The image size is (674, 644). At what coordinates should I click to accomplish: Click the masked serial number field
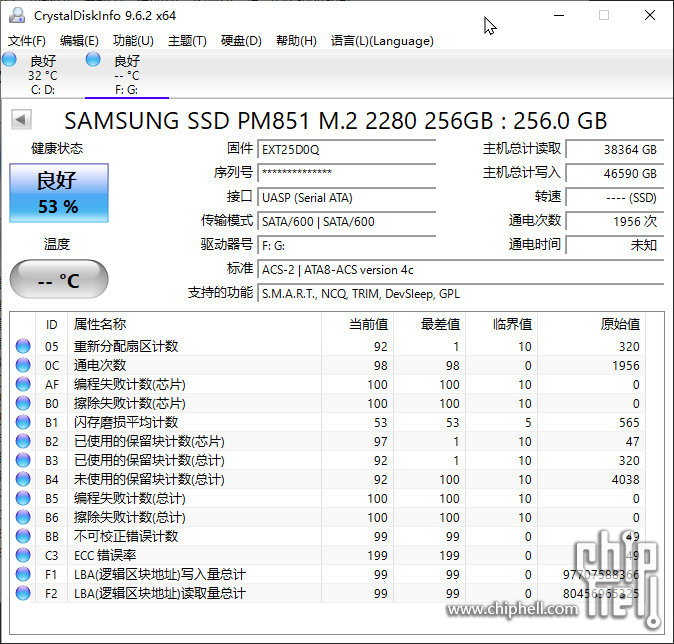pyautogui.click(x=346, y=173)
